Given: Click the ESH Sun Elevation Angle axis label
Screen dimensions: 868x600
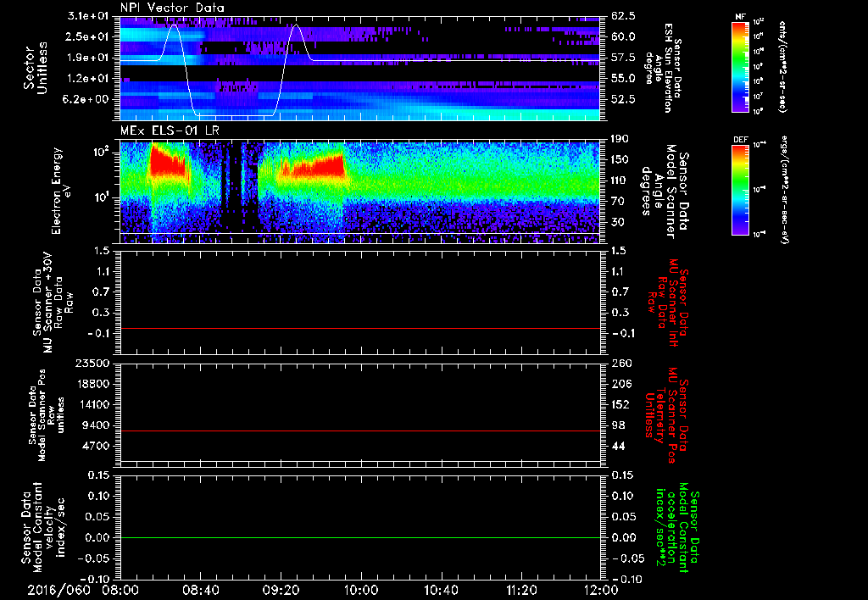Looking at the screenshot, I should (x=663, y=68).
